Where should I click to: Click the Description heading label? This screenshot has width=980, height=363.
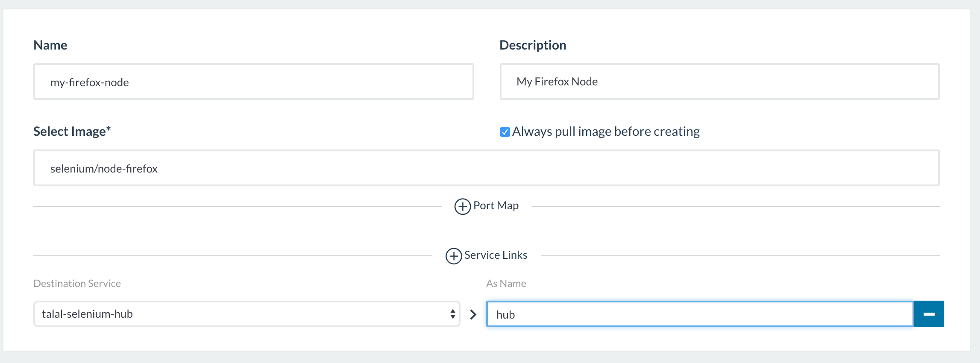[x=533, y=45]
